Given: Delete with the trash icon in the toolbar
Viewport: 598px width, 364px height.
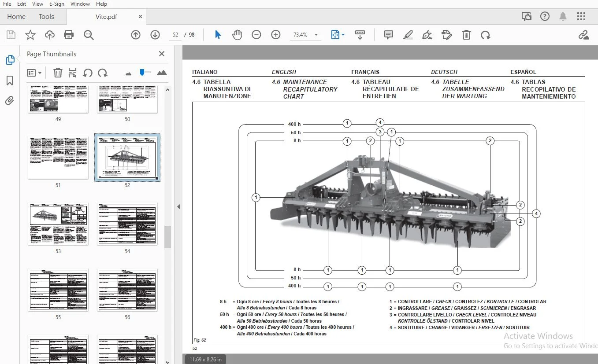Looking at the screenshot, I should tap(466, 35).
